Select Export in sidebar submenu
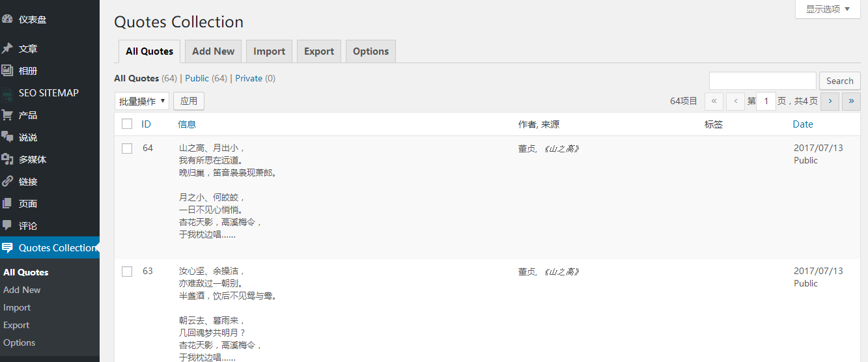 coord(16,325)
